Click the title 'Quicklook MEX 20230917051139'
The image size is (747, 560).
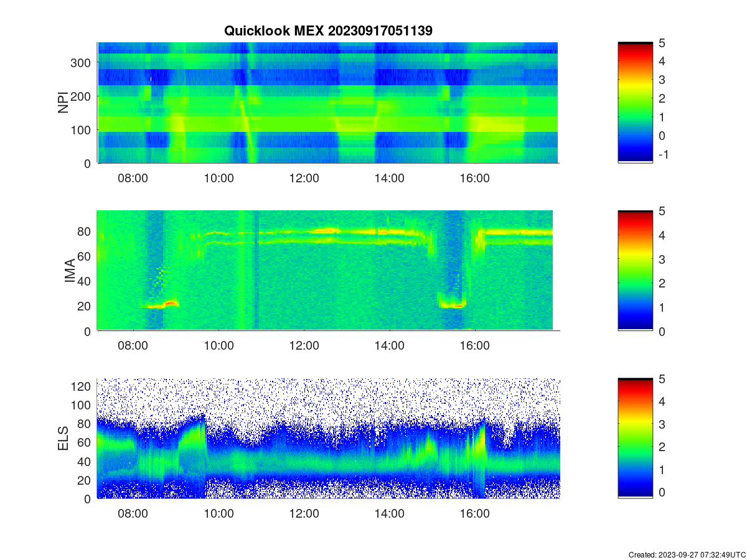pyautogui.click(x=328, y=30)
